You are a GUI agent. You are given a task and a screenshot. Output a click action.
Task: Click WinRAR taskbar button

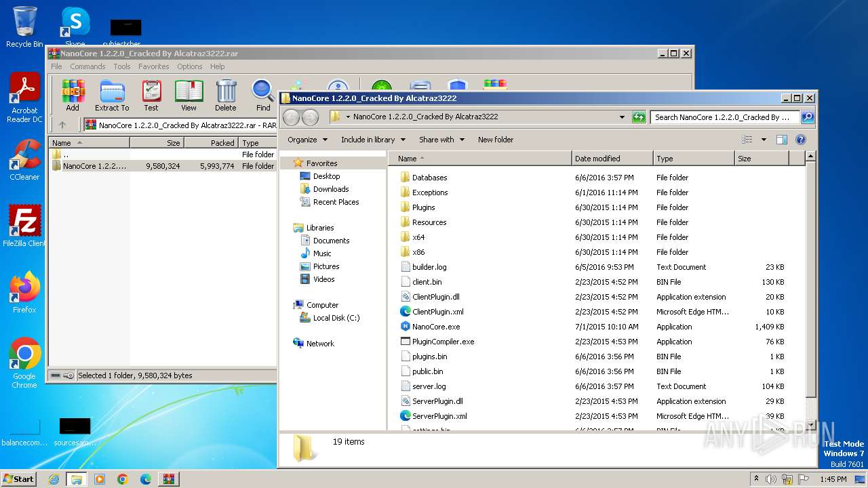tap(168, 479)
